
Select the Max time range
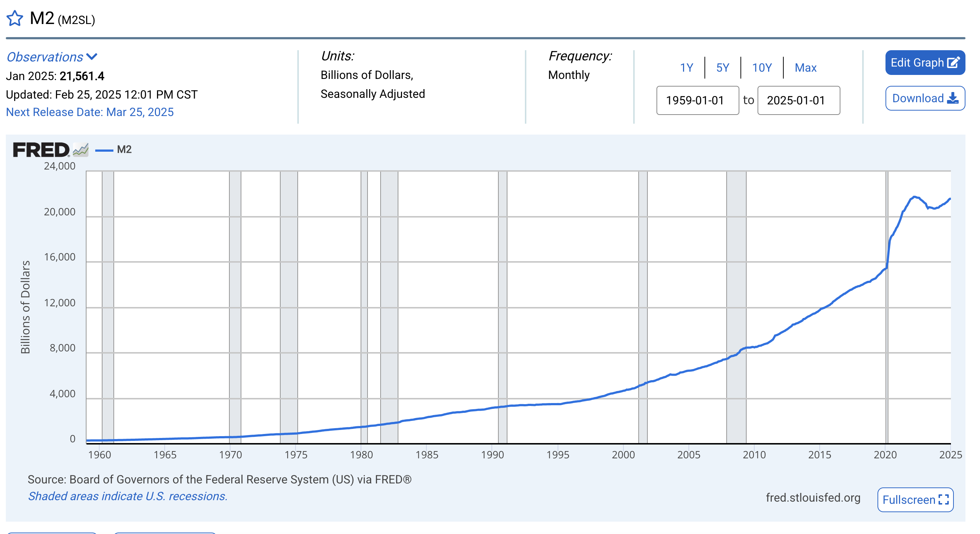point(806,68)
